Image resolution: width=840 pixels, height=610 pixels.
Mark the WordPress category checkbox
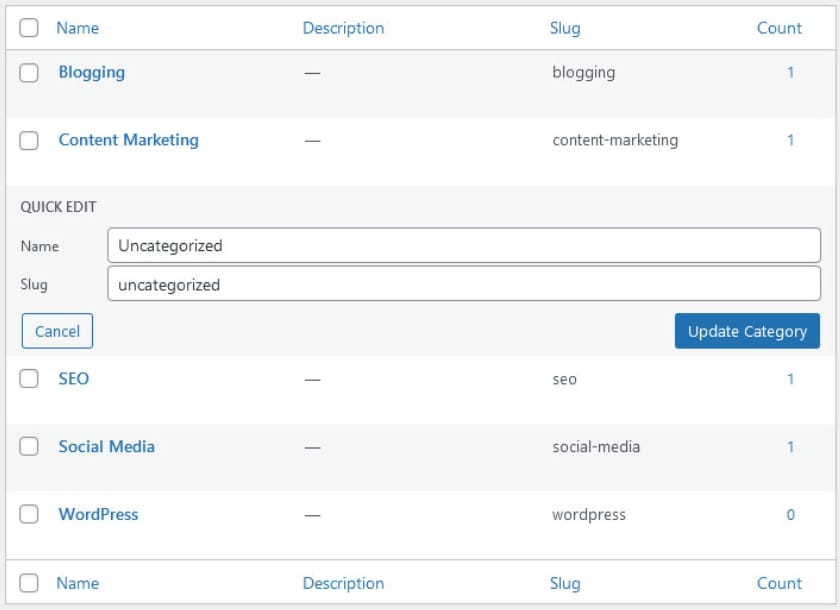point(29,515)
